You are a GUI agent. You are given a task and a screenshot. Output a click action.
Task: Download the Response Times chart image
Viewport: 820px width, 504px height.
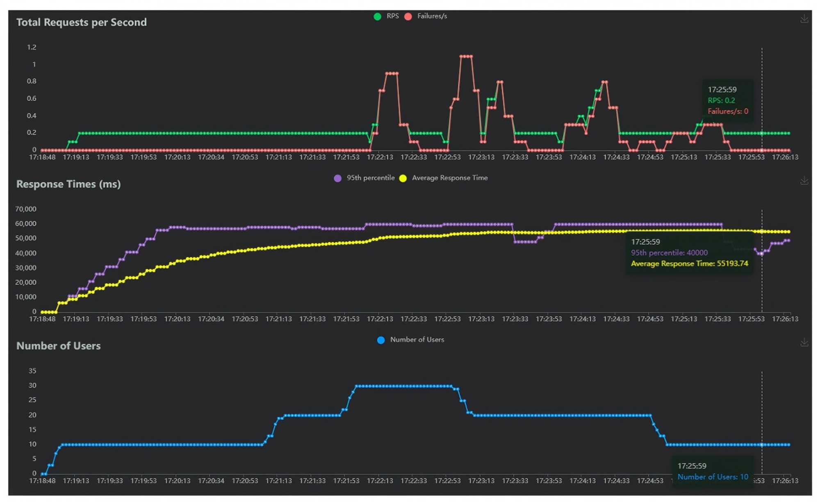804,181
